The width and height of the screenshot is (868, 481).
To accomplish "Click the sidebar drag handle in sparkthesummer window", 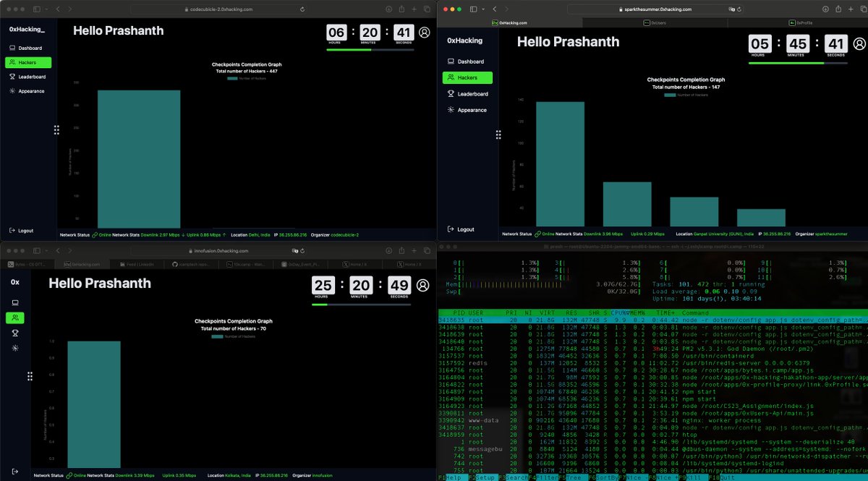I will (498, 135).
